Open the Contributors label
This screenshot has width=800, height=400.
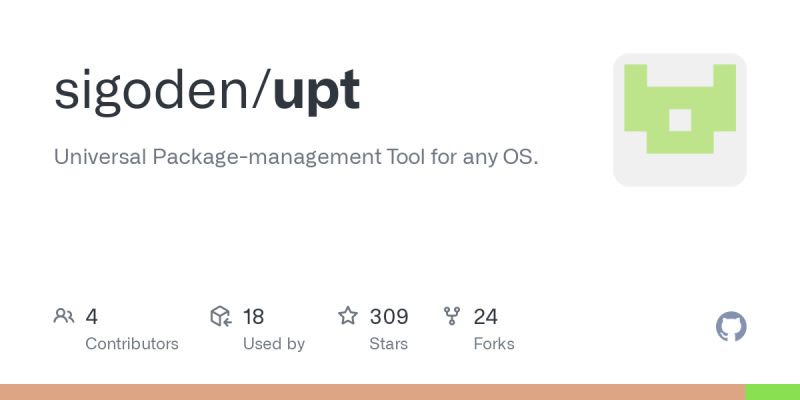coord(132,343)
